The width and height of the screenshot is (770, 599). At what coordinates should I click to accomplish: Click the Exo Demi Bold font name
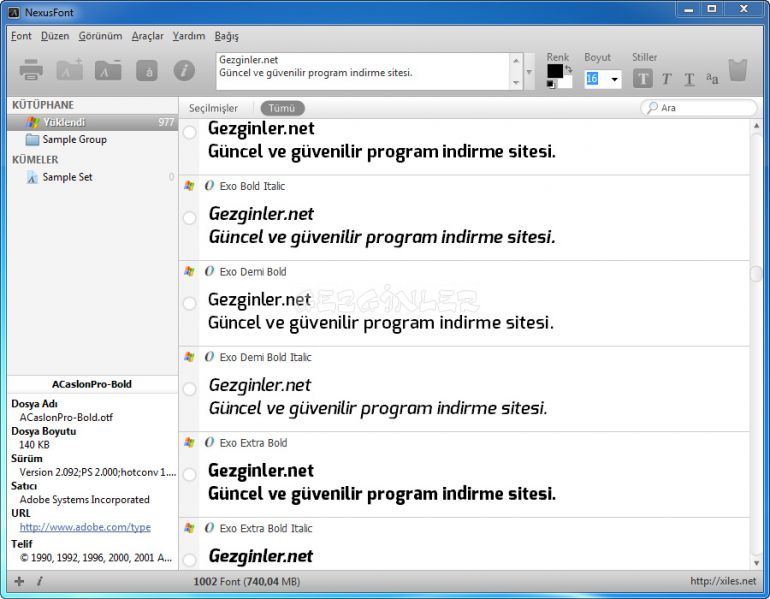(x=253, y=272)
